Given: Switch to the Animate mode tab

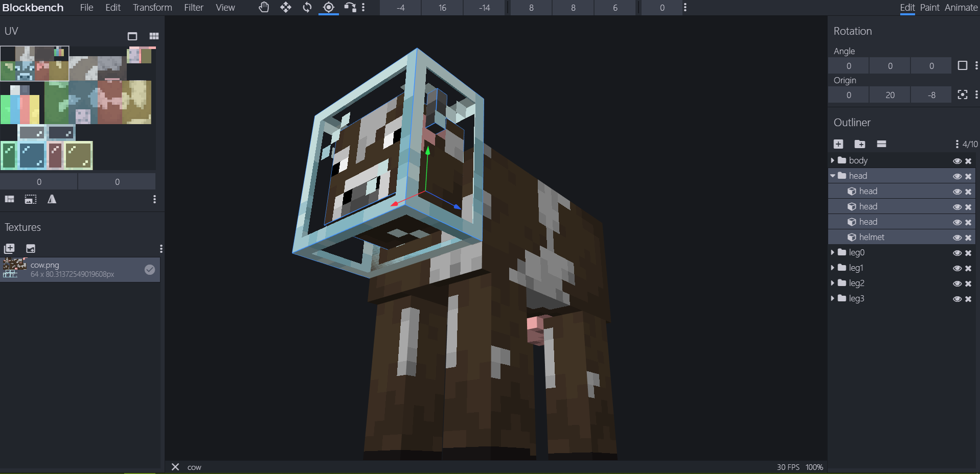Looking at the screenshot, I should click(961, 7).
